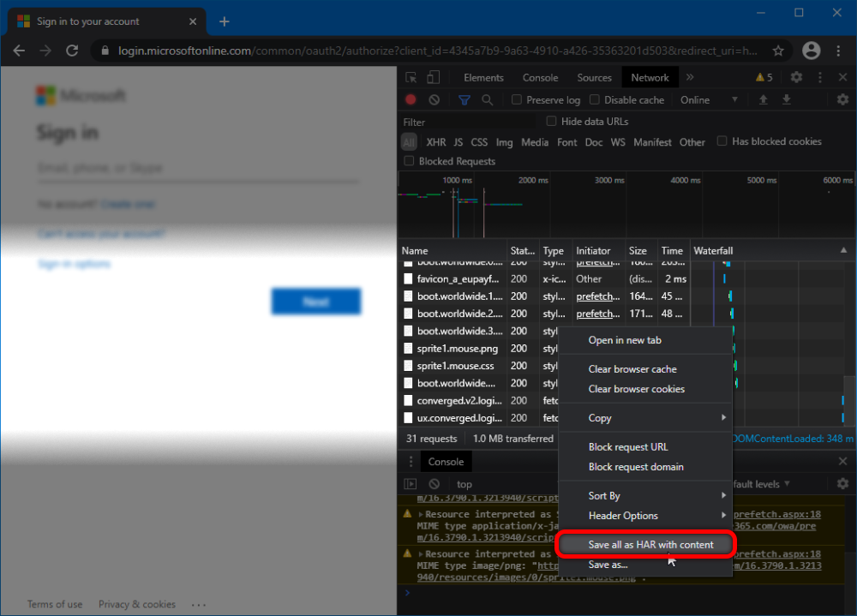Switch to the Console tab in DevTools header
Screen dimensions: 857x616
point(540,78)
